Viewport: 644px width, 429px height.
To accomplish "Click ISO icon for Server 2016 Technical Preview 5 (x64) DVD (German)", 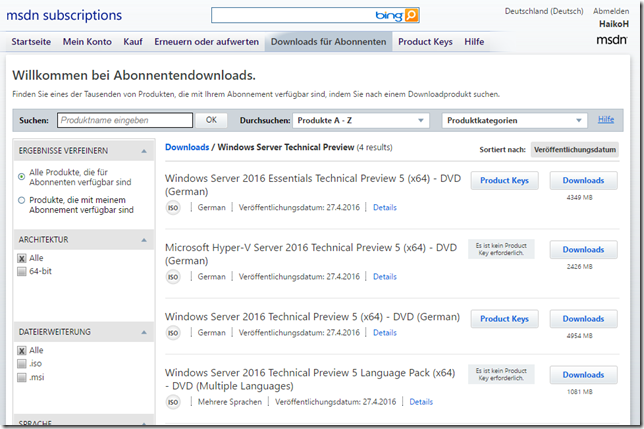I will click(173, 333).
